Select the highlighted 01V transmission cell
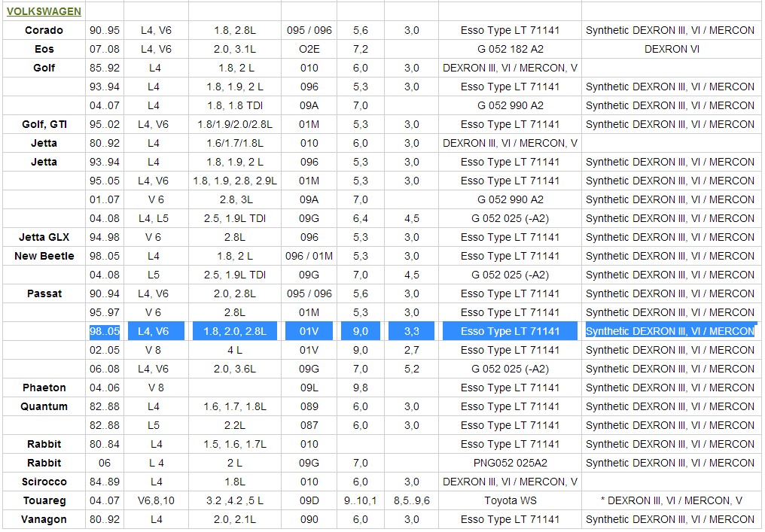Viewport: 765px width, 532px height. coord(309,332)
